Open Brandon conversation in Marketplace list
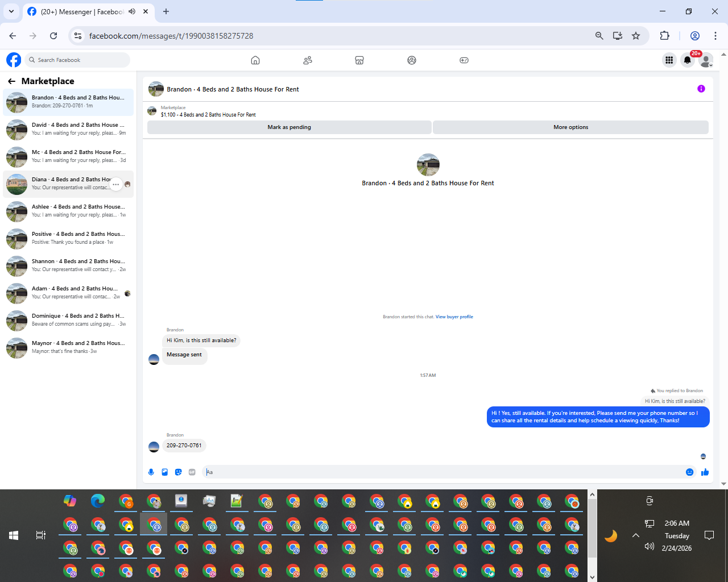This screenshot has width=728, height=582. (x=68, y=102)
